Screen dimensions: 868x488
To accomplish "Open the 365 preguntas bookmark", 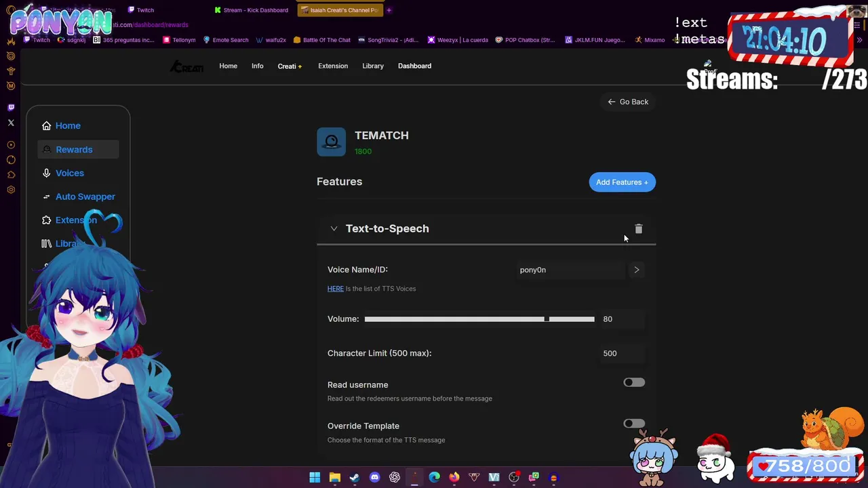I will pos(123,40).
